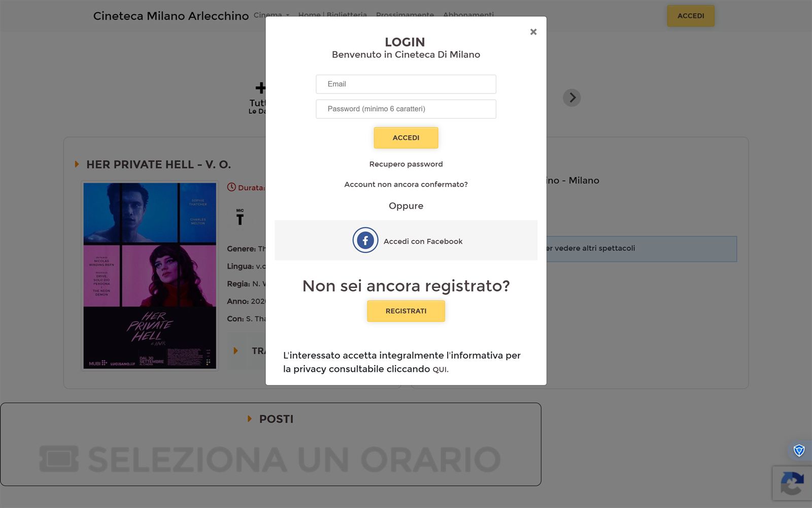
Task: Click the REGISTRATI button
Action: (x=406, y=311)
